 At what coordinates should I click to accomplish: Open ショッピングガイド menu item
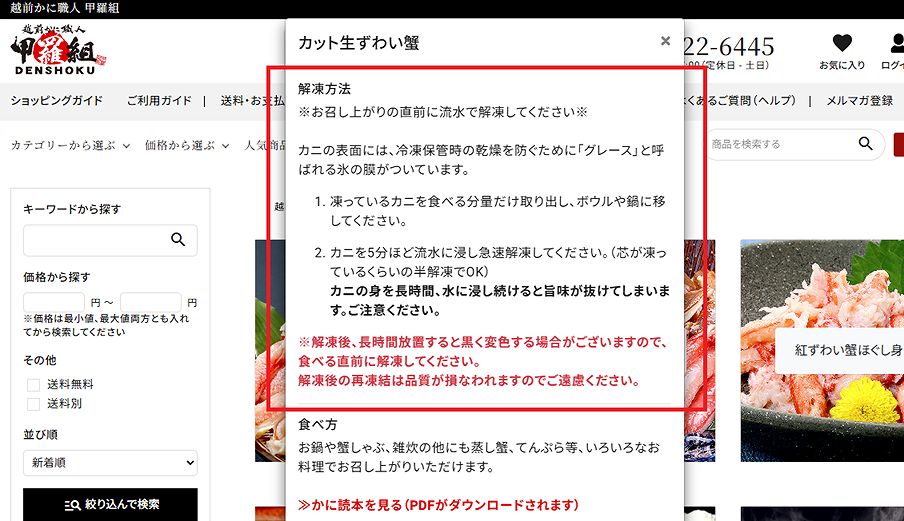pyautogui.click(x=56, y=101)
